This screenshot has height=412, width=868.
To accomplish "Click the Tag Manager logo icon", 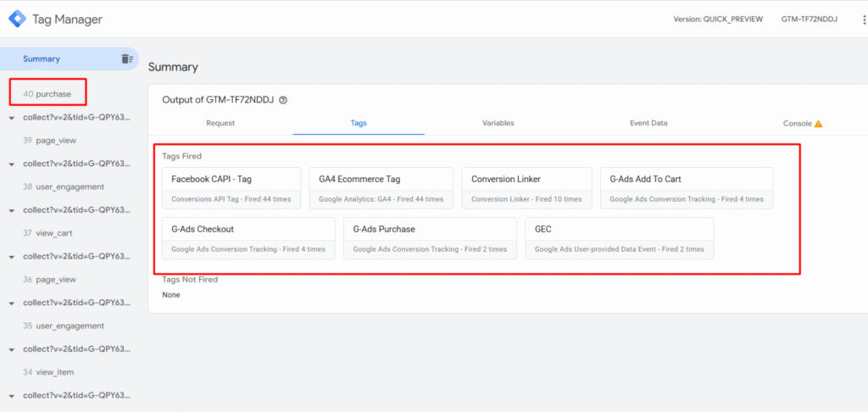I will [17, 19].
